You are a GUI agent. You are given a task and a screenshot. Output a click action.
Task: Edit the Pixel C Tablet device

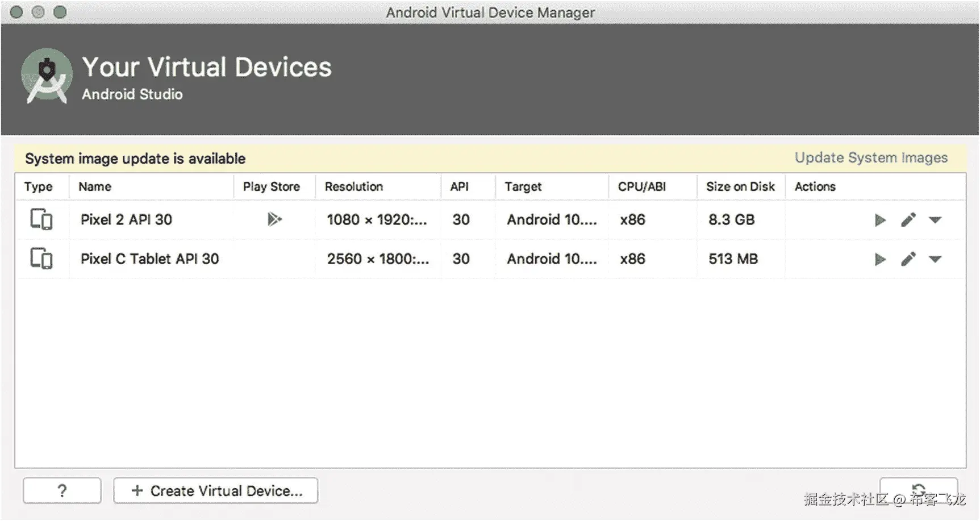908,260
